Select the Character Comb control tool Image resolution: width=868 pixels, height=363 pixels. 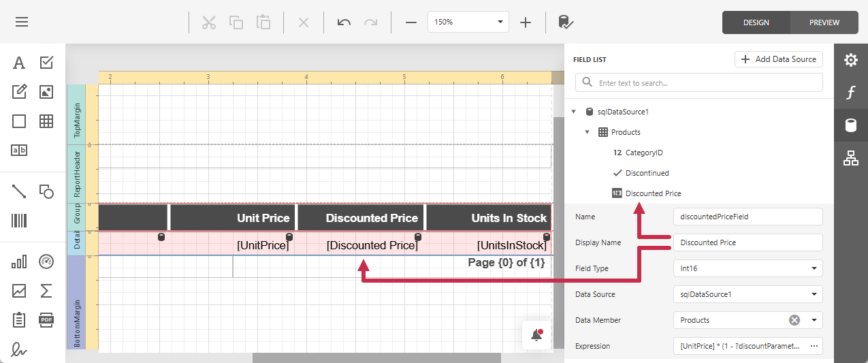pos(19,151)
